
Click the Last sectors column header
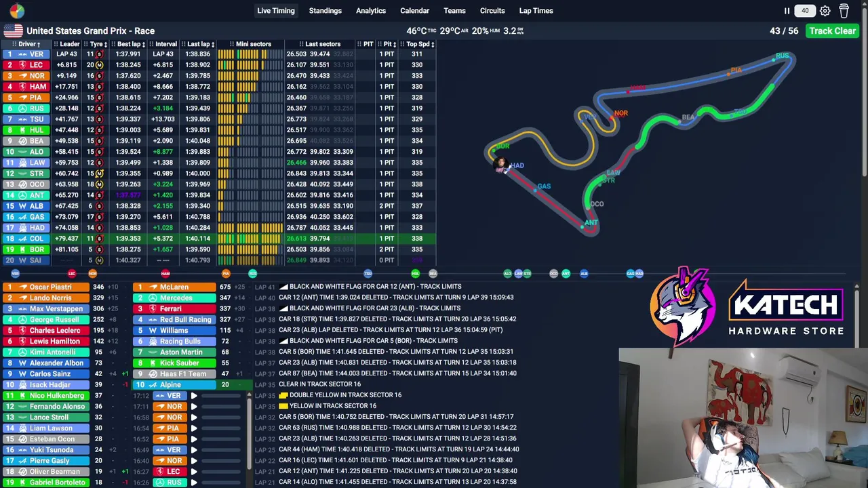[319, 44]
